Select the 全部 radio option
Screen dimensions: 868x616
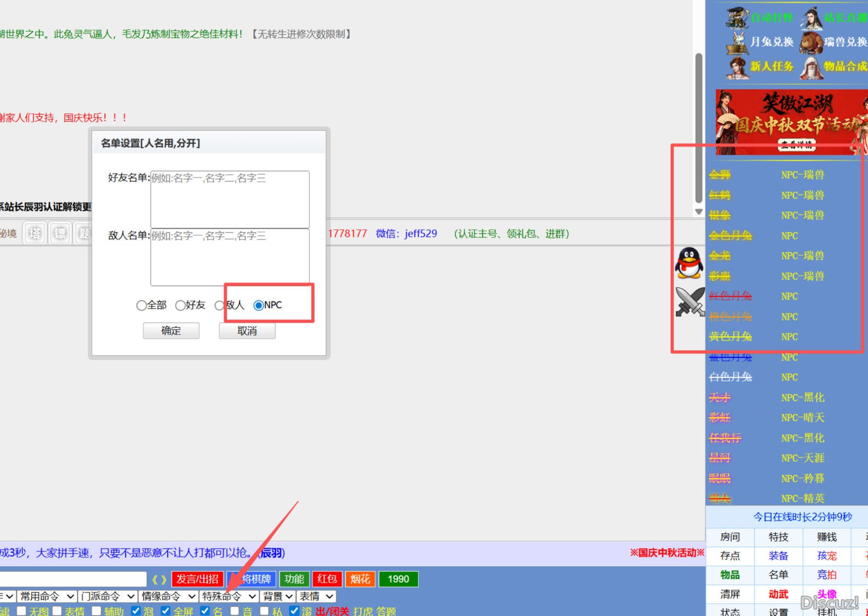[141, 305]
